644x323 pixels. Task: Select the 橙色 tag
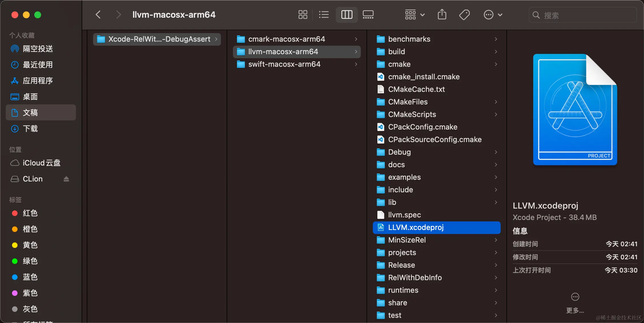(41, 229)
